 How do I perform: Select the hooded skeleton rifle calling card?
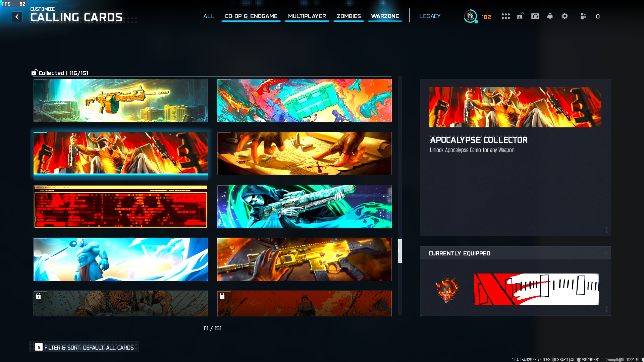pyautogui.click(x=305, y=206)
